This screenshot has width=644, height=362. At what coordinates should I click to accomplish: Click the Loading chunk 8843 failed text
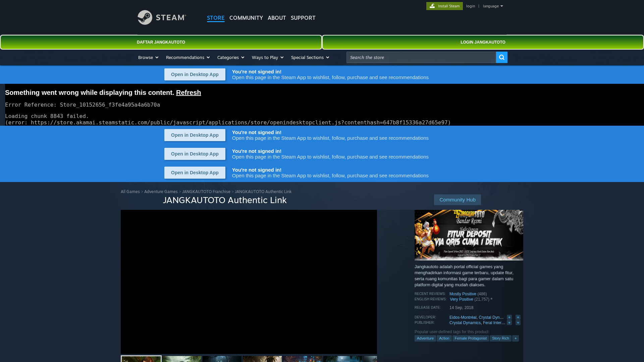47,116
